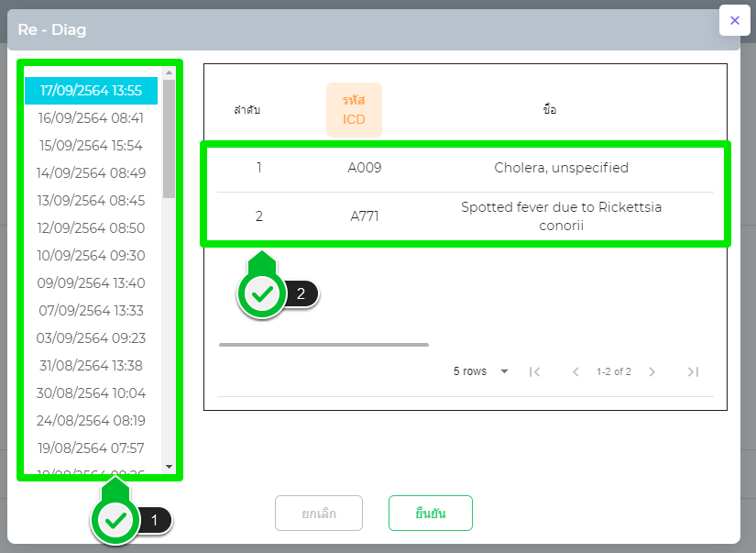Select visit 17/09/2564 13:55

point(91,90)
